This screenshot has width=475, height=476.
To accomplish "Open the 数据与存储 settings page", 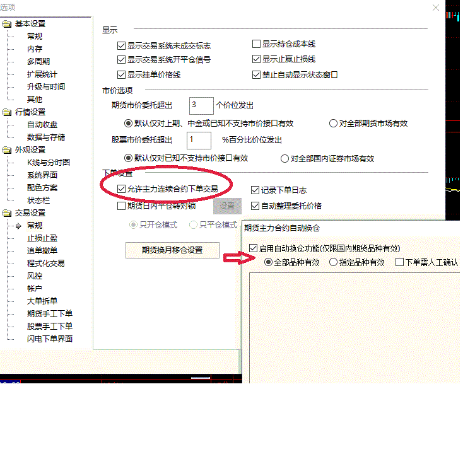I will (x=46, y=137).
